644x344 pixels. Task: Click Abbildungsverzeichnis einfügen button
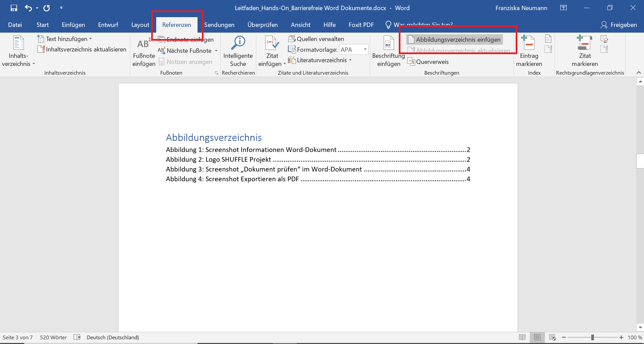tap(455, 40)
